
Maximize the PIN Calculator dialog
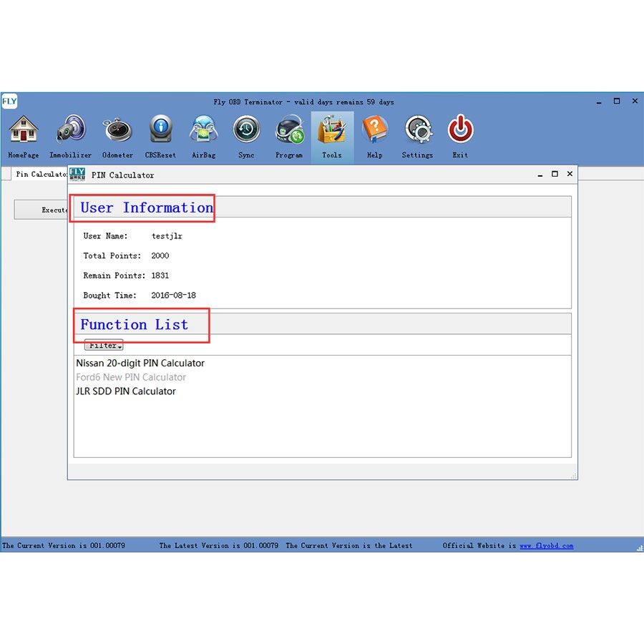(x=555, y=174)
